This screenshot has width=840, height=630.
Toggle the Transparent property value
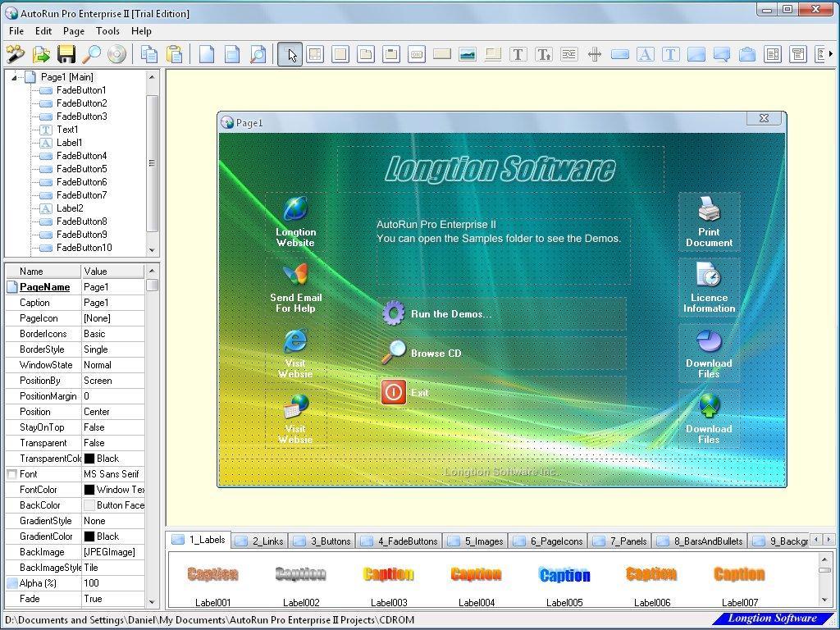tap(112, 443)
